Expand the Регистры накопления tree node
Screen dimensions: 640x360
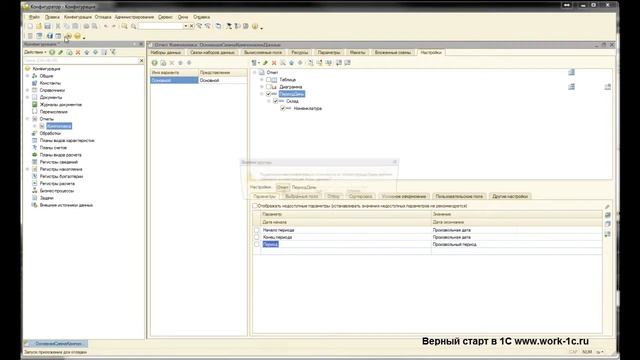[x=28, y=169]
